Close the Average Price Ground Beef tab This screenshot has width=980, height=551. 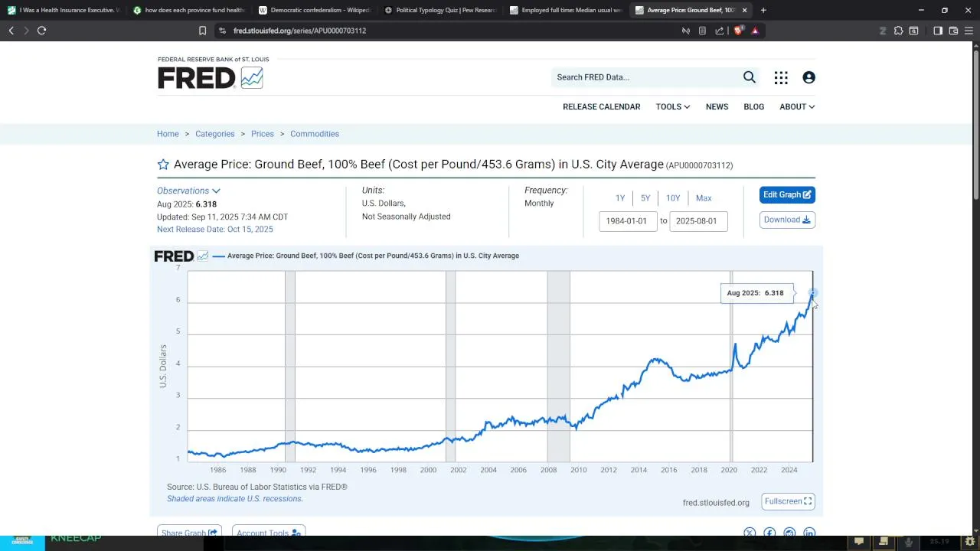point(744,10)
